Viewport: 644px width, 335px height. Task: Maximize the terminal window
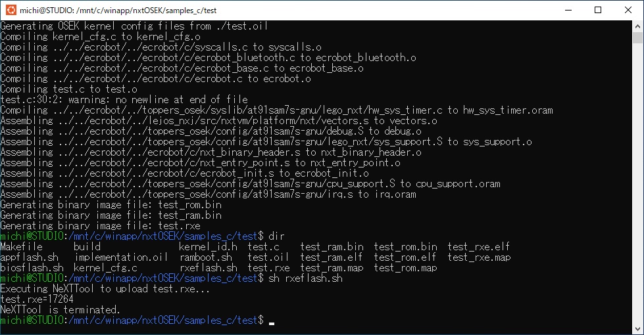click(598, 11)
